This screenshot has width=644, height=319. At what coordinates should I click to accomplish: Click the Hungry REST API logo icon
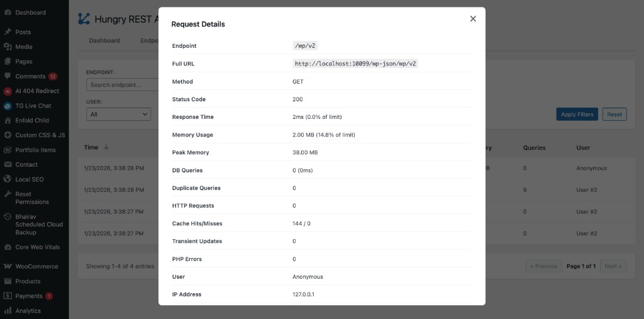84,19
